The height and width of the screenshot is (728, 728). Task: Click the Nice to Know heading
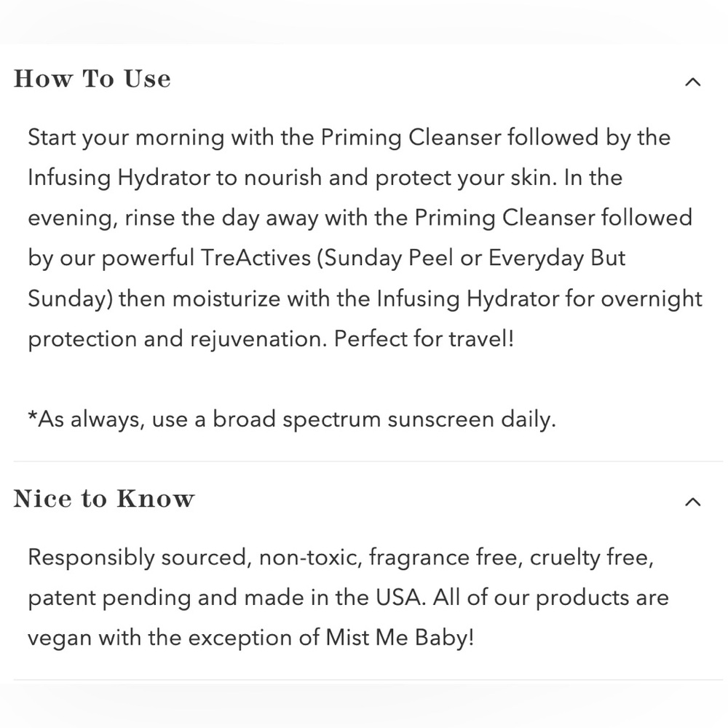click(x=104, y=498)
